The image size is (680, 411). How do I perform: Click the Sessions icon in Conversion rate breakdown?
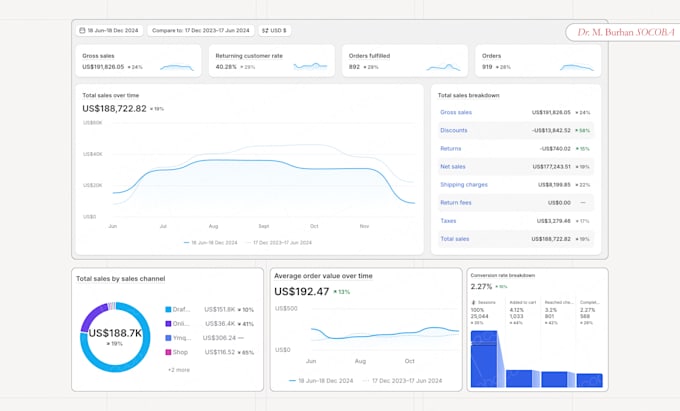474,302
